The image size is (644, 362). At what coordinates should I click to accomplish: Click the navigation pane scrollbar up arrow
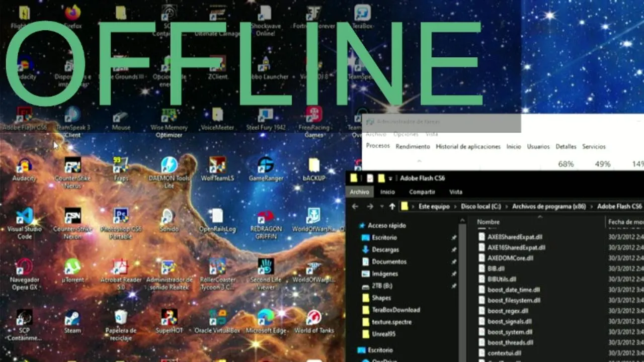point(462,221)
